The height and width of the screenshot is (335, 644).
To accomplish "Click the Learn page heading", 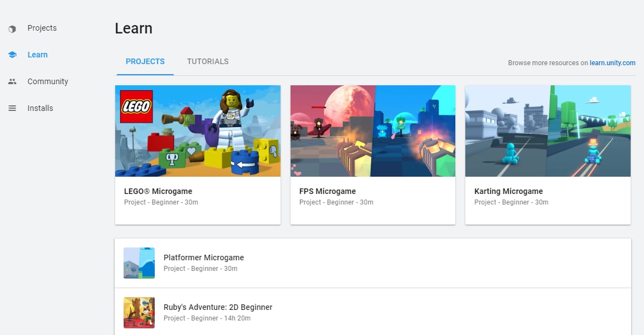I will click(134, 28).
